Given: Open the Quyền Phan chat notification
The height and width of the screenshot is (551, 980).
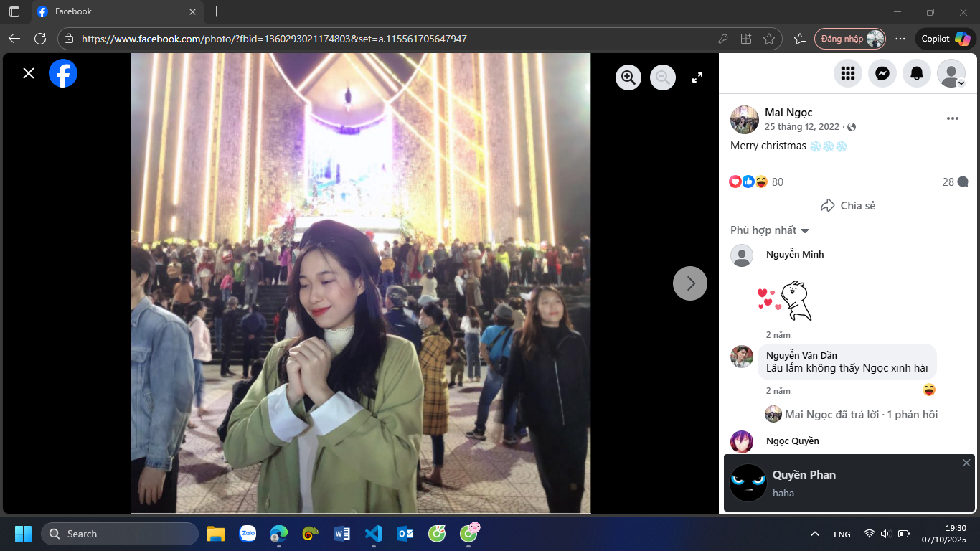Looking at the screenshot, I should tap(849, 483).
